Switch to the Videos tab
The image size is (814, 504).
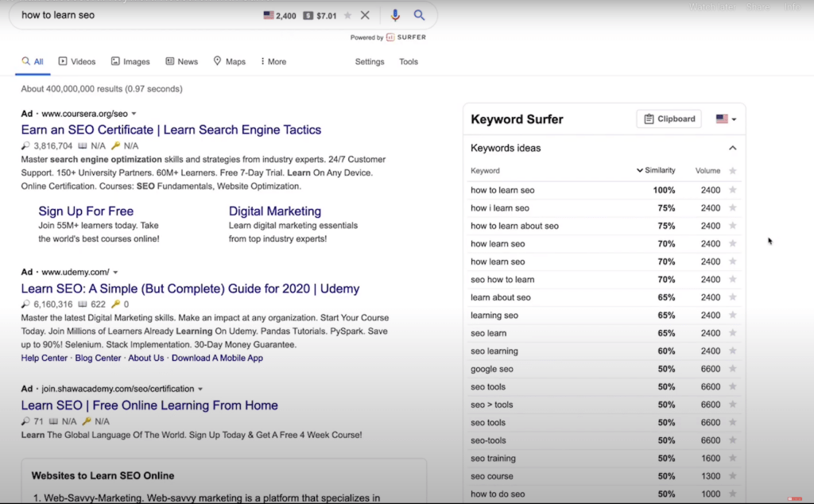coord(77,61)
